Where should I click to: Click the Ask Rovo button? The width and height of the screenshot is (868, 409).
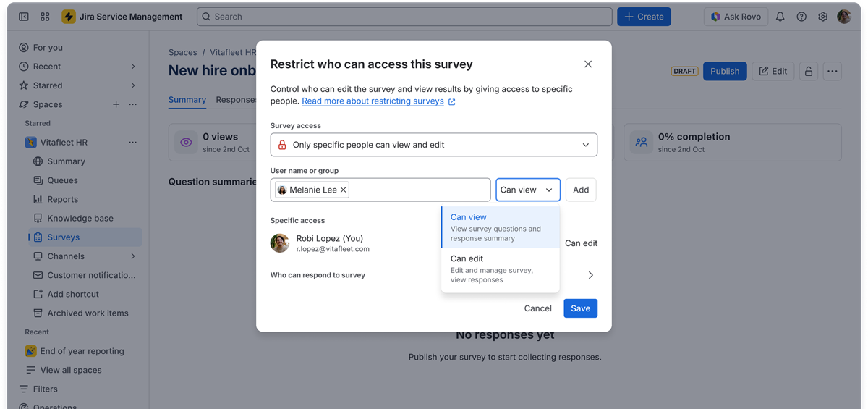point(736,17)
